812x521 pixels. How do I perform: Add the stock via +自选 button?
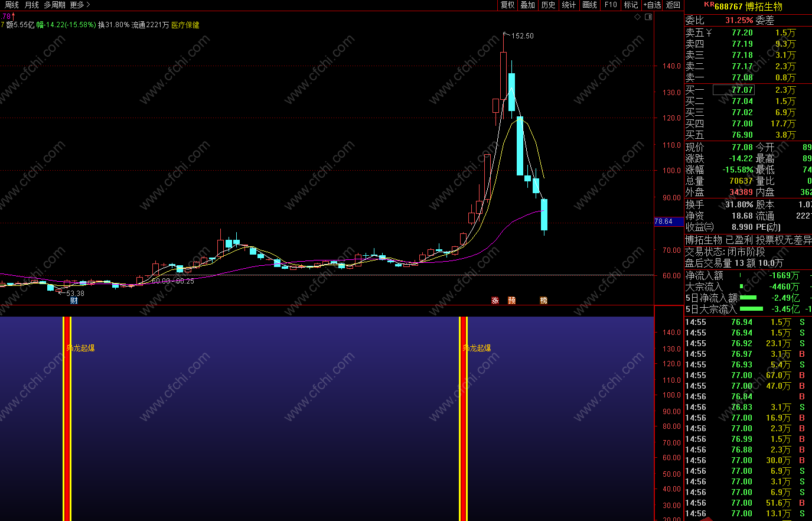[x=652, y=5]
